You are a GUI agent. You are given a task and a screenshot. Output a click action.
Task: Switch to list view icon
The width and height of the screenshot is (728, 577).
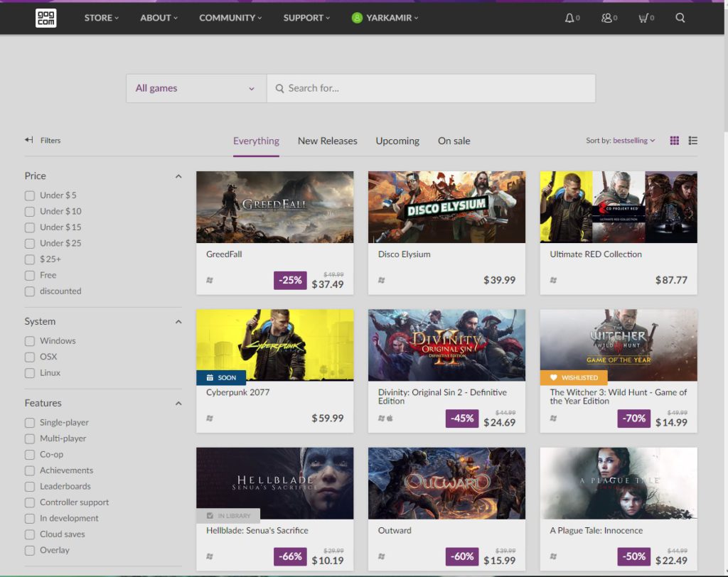click(x=692, y=141)
